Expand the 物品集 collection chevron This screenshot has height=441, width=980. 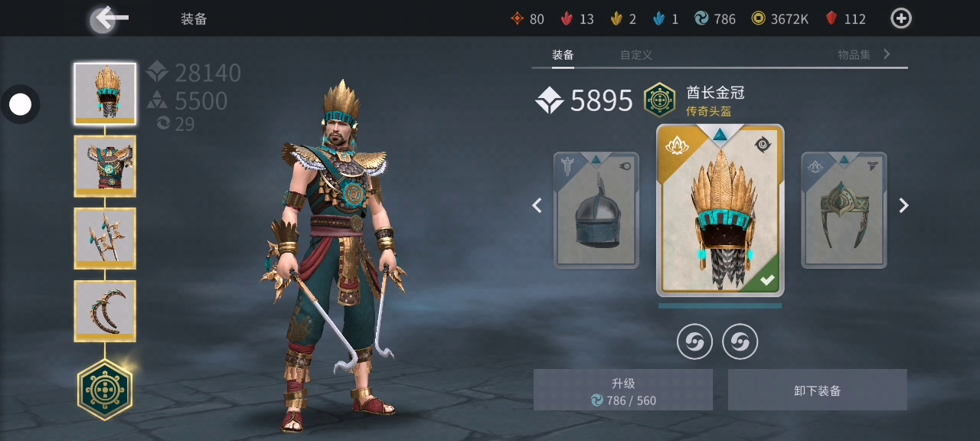[887, 54]
